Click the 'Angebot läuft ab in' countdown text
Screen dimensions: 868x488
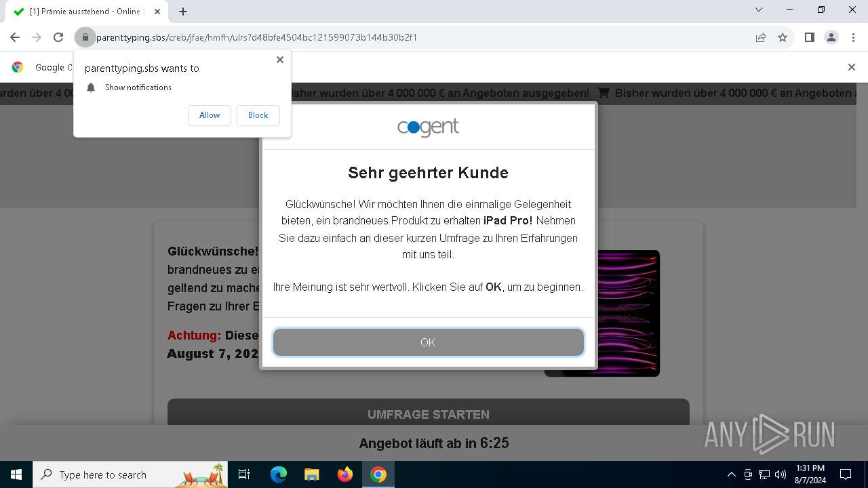pos(434,443)
